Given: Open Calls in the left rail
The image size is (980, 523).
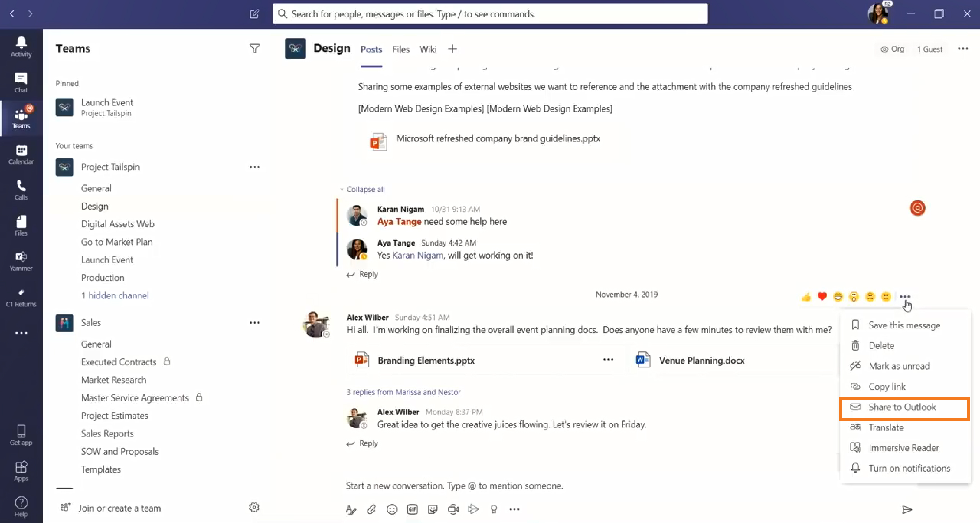Looking at the screenshot, I should click(x=21, y=189).
